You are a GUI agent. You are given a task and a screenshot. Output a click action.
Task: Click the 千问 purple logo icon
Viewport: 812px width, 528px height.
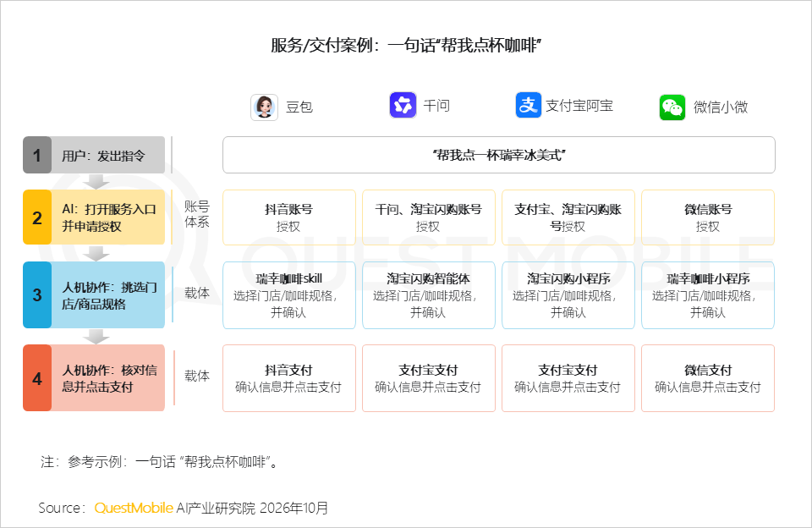(403, 105)
